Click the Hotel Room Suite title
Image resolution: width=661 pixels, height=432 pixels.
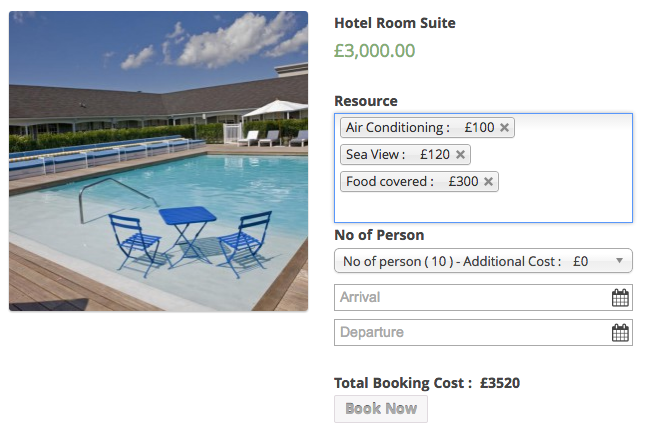tap(394, 23)
